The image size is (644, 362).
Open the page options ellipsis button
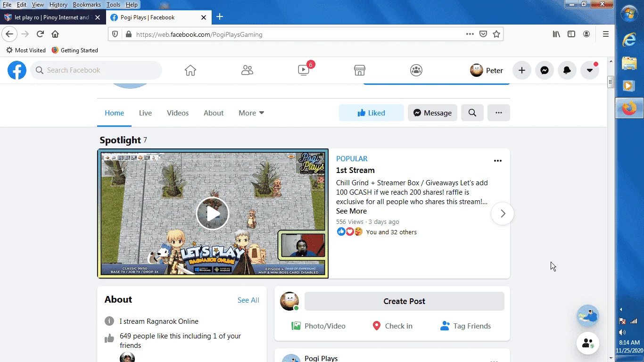click(499, 113)
